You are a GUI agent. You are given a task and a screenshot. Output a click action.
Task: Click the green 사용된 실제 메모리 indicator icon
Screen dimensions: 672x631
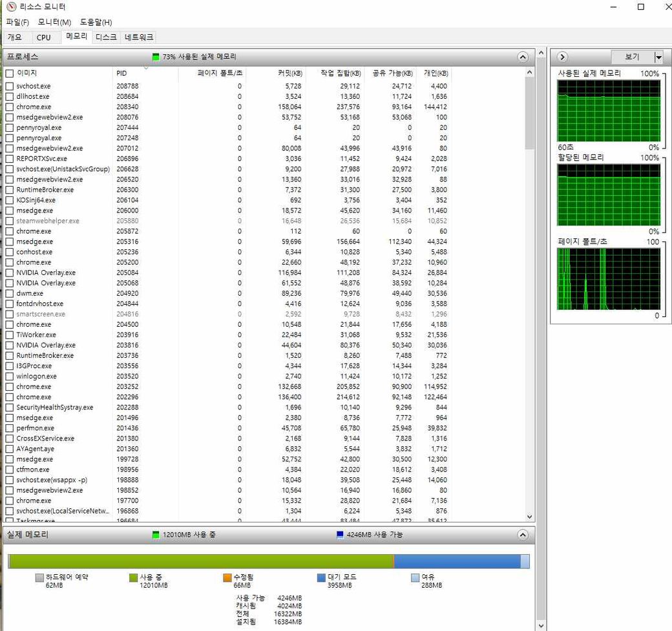tap(156, 57)
